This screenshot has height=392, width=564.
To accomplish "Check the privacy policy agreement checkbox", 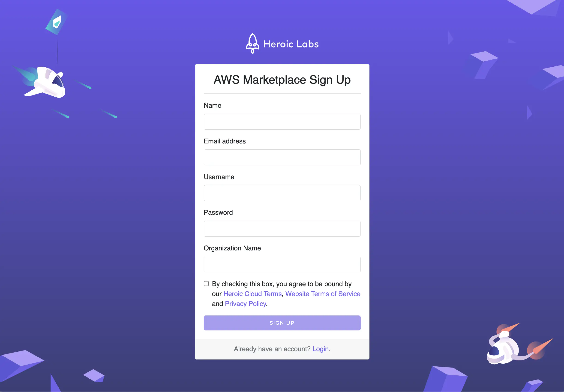I will click(206, 284).
